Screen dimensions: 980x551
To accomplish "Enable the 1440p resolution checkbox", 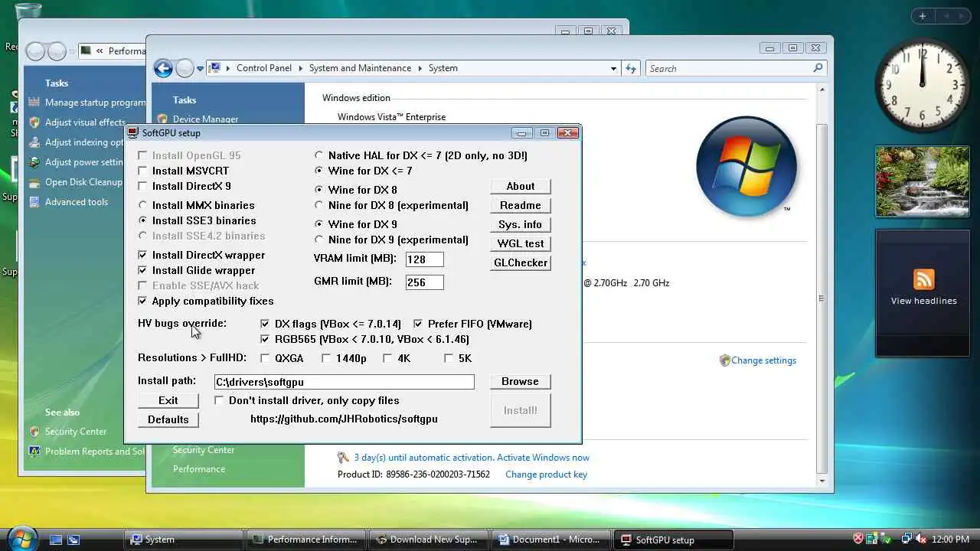I will (x=326, y=358).
